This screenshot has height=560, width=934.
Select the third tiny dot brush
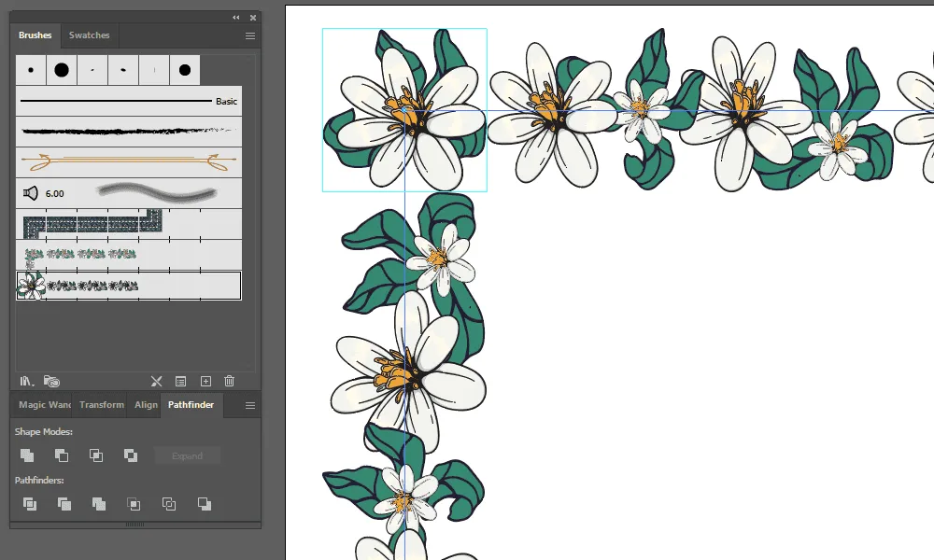[92, 70]
